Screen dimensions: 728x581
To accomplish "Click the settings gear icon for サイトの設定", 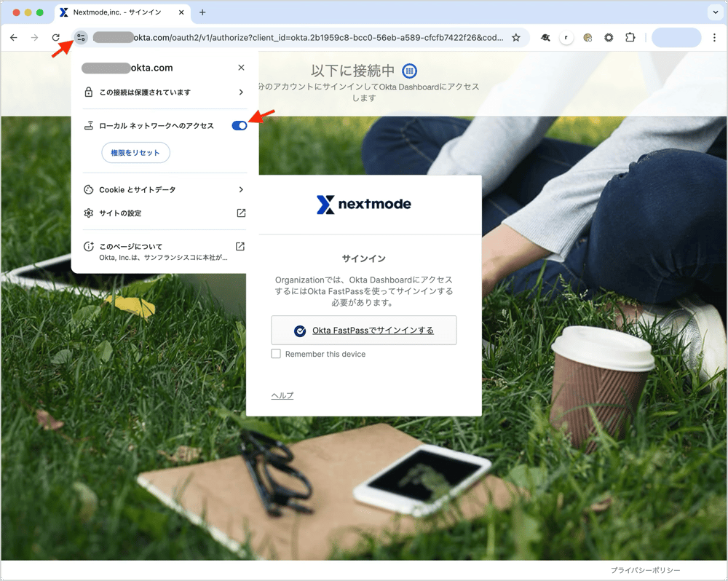I will point(88,213).
